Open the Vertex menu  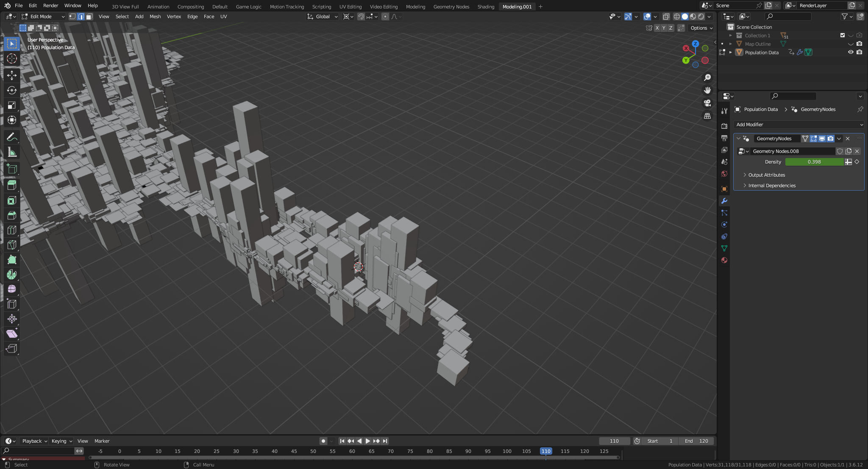(174, 17)
